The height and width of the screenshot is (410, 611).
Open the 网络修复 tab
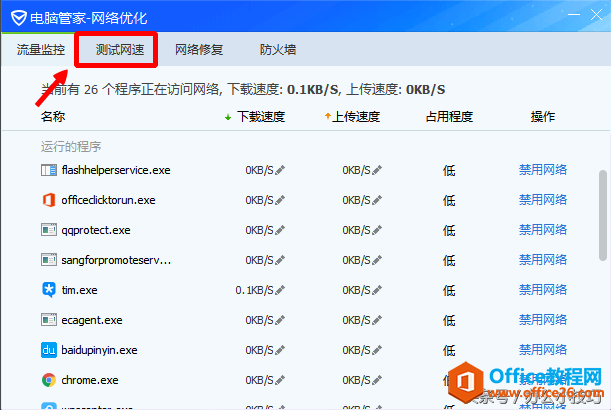199,50
